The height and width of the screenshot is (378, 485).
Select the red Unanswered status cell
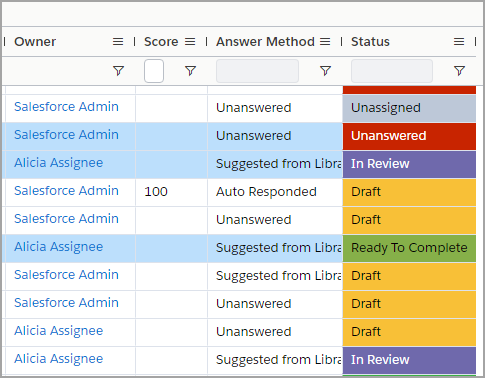tap(409, 136)
